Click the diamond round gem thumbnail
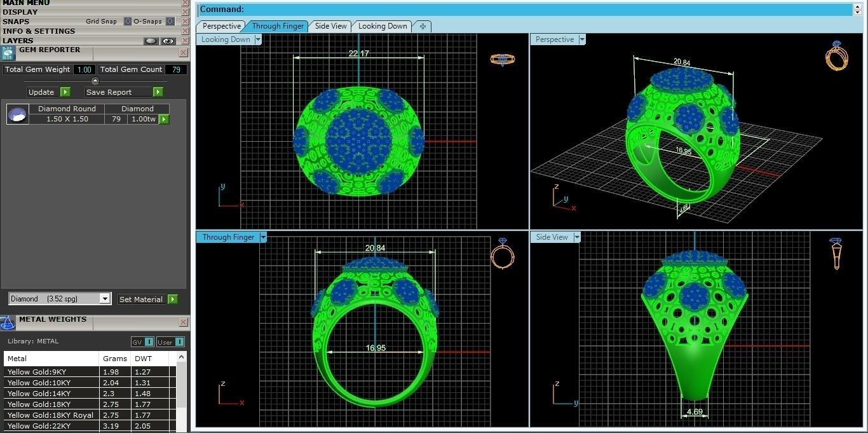 pos(18,114)
